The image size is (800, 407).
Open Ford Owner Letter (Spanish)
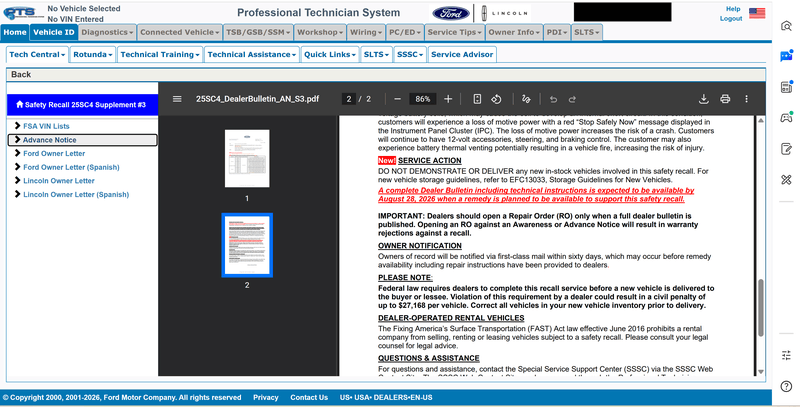71,167
